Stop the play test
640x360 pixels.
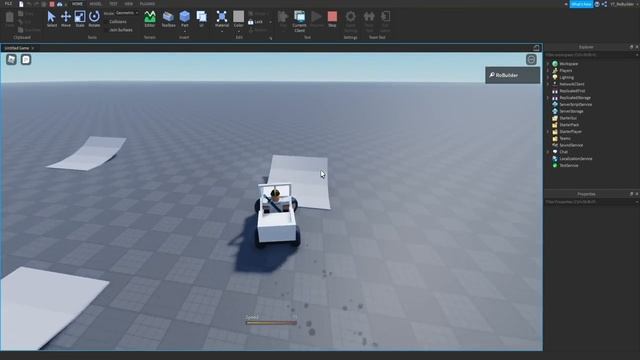(332, 19)
